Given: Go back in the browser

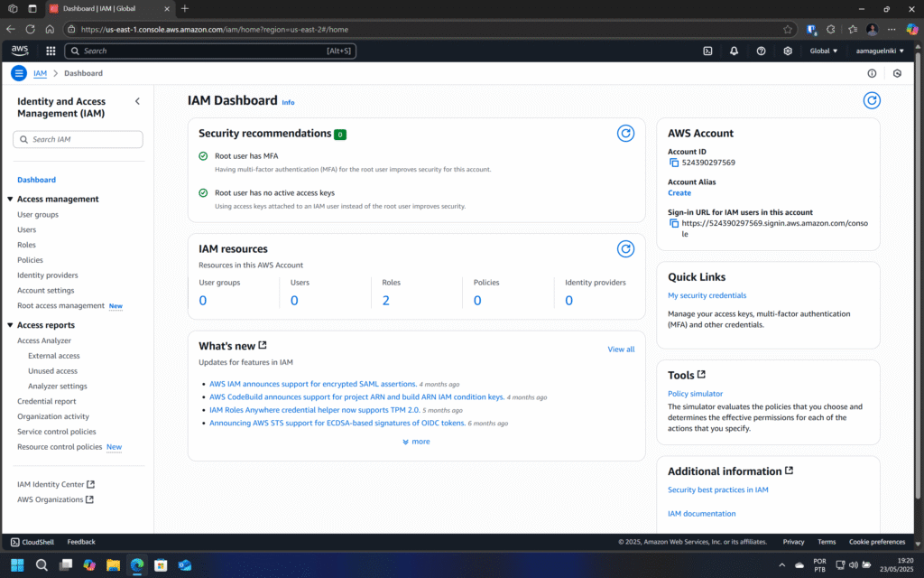Looking at the screenshot, I should pyautogui.click(x=11, y=29).
